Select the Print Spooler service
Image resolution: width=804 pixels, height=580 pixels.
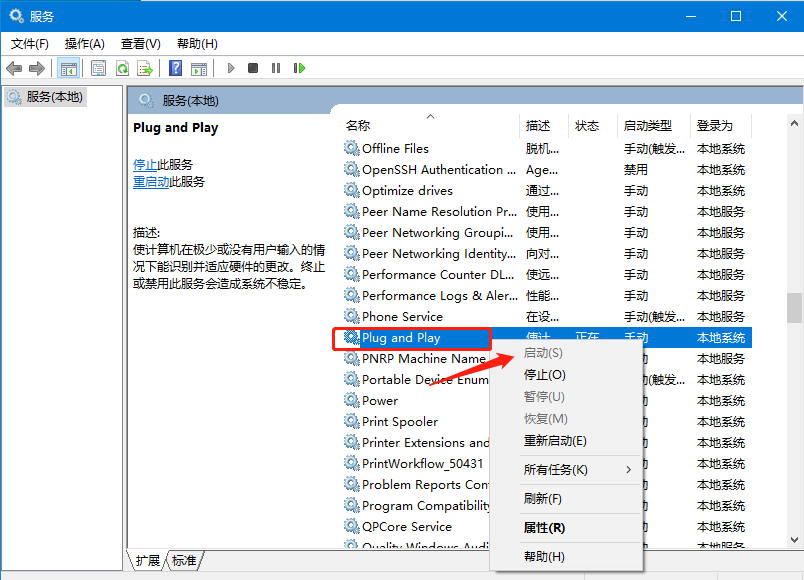(399, 421)
